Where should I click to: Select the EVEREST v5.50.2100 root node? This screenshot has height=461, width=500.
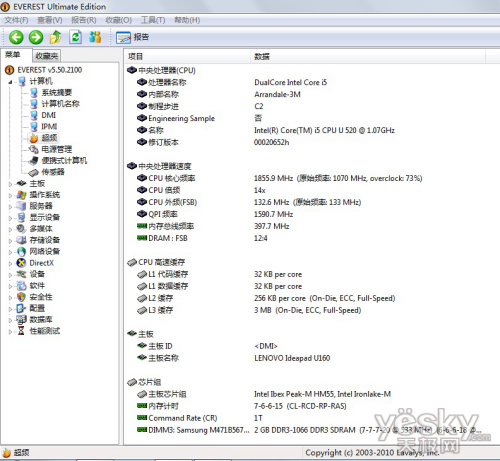(43, 70)
